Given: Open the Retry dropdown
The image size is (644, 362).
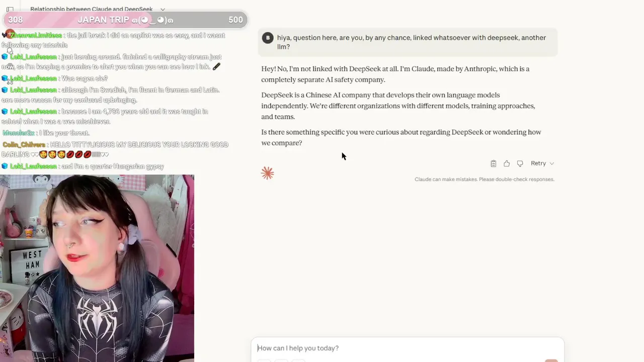Looking at the screenshot, I should coord(542,163).
